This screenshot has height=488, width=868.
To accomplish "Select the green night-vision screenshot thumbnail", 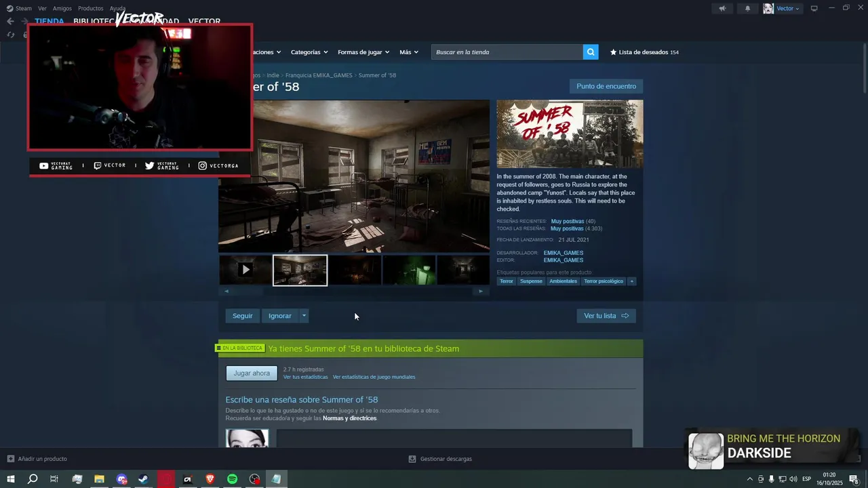I will point(409,270).
